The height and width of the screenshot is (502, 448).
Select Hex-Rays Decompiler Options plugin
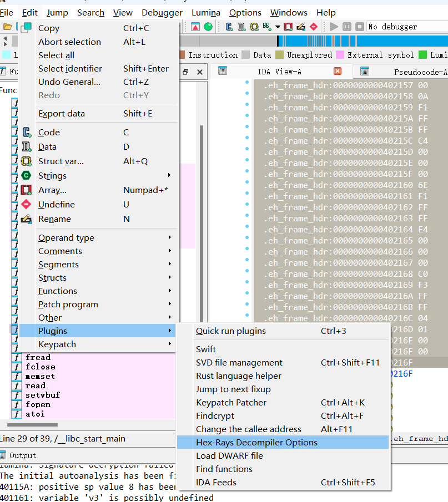tap(283, 442)
